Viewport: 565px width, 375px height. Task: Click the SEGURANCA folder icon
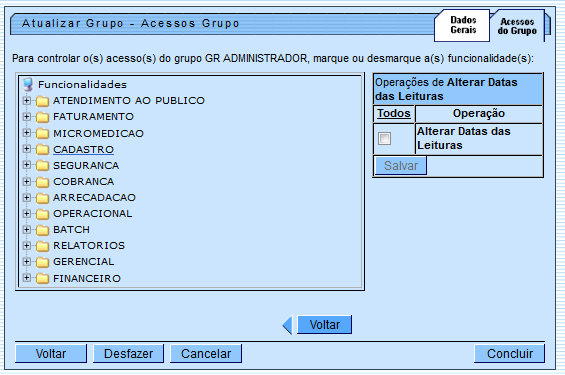42,166
